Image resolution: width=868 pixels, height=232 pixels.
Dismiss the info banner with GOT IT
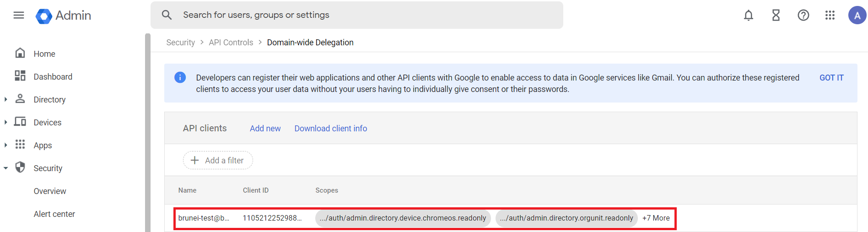point(831,78)
